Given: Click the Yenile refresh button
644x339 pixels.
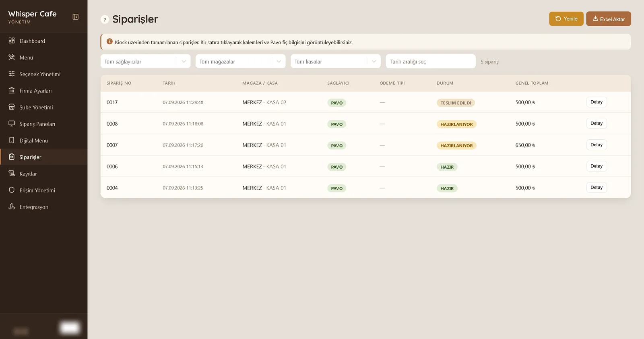Looking at the screenshot, I should click(566, 19).
